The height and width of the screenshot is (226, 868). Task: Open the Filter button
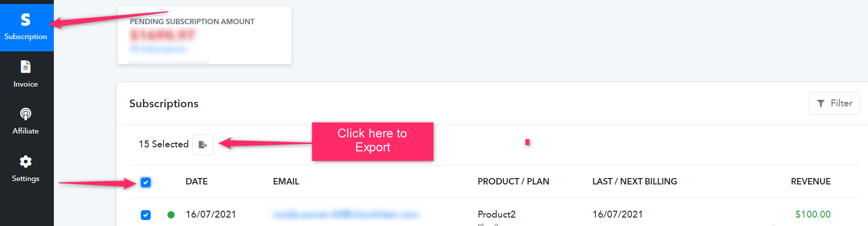click(834, 103)
